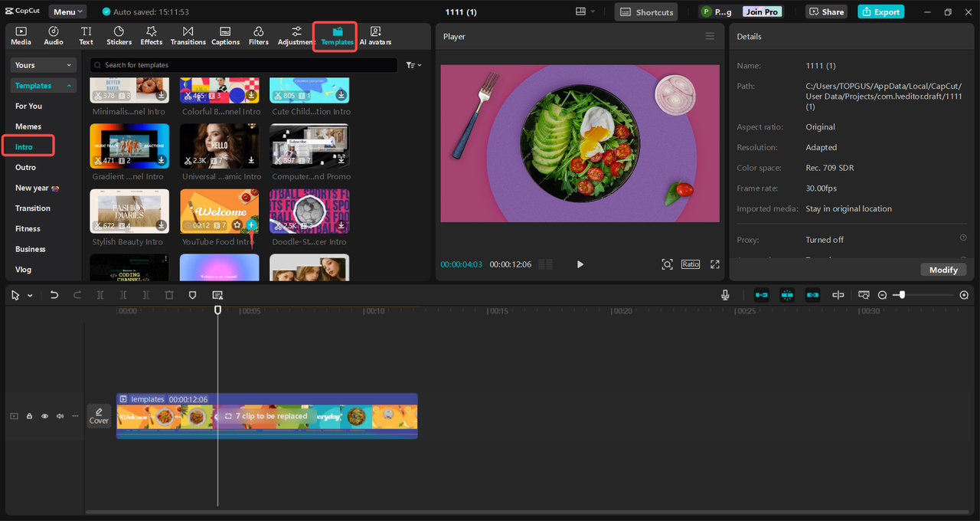
Task: Open the player in fullscreen
Action: 715,264
